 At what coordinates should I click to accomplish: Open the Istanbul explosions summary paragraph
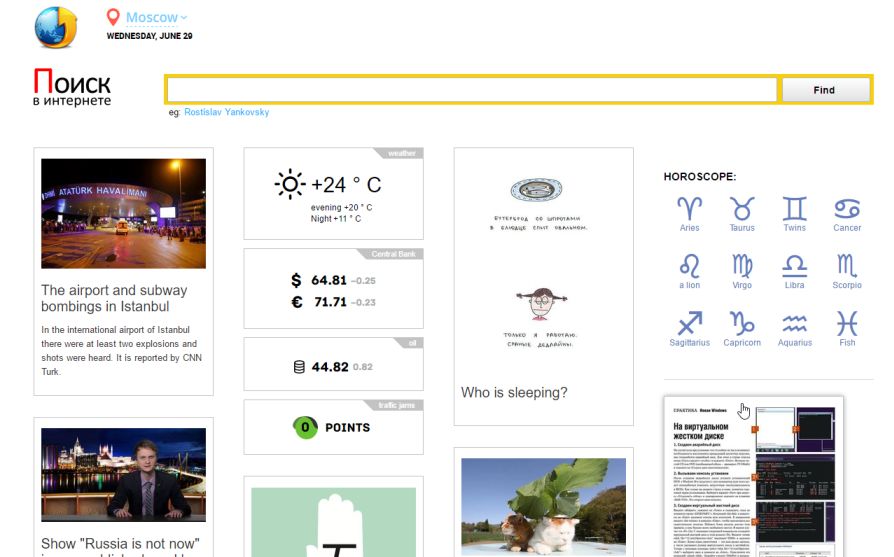pos(121,351)
